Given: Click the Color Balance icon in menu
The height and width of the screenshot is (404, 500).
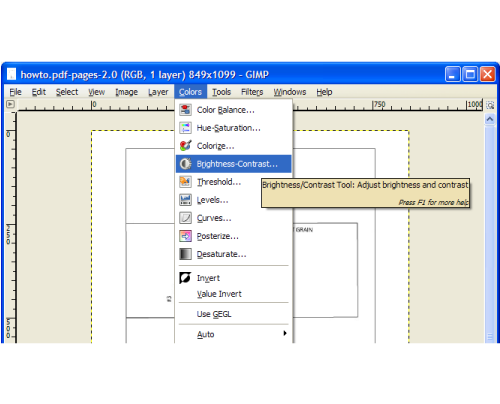Looking at the screenshot, I should [185, 110].
